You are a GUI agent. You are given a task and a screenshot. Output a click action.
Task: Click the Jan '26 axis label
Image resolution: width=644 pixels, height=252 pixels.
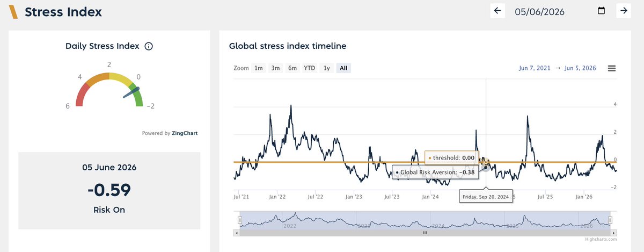pyautogui.click(x=584, y=197)
